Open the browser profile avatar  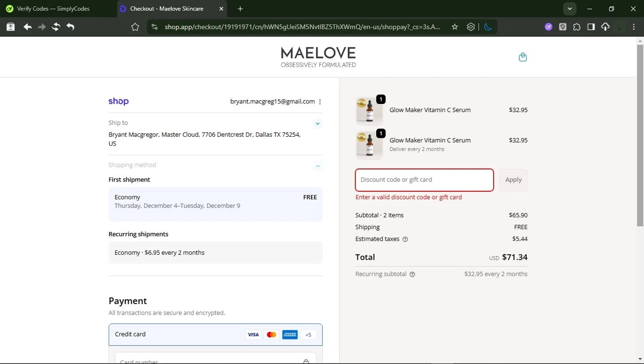pos(619,27)
